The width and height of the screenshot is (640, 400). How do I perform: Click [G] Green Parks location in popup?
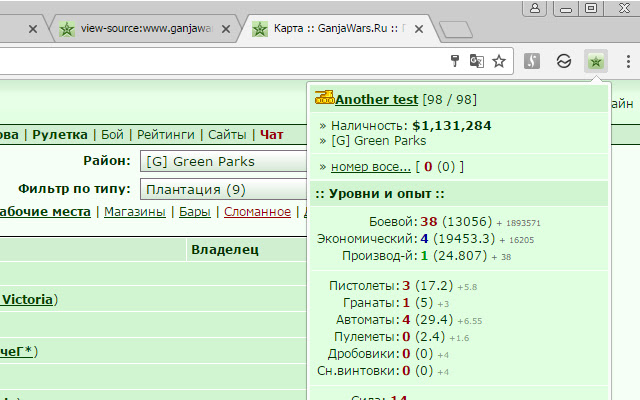pos(378,141)
